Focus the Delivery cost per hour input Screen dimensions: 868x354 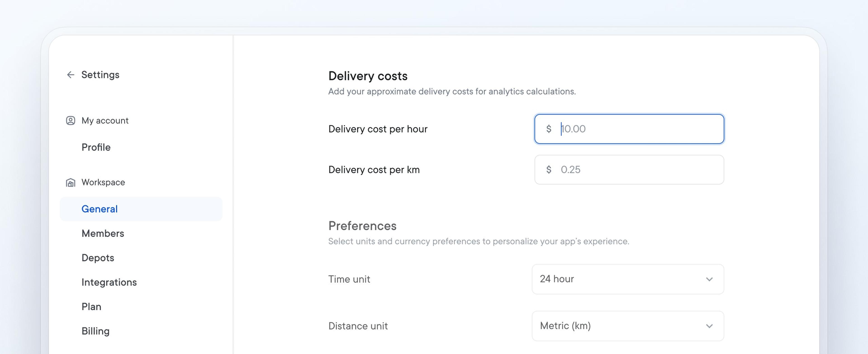click(x=629, y=129)
